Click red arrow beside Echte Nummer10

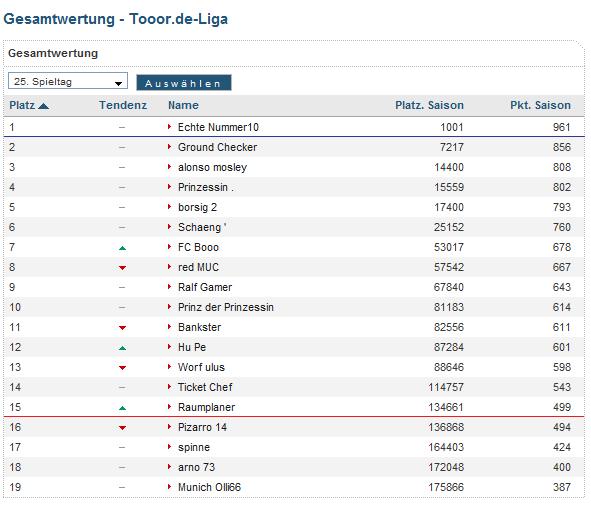click(x=170, y=127)
